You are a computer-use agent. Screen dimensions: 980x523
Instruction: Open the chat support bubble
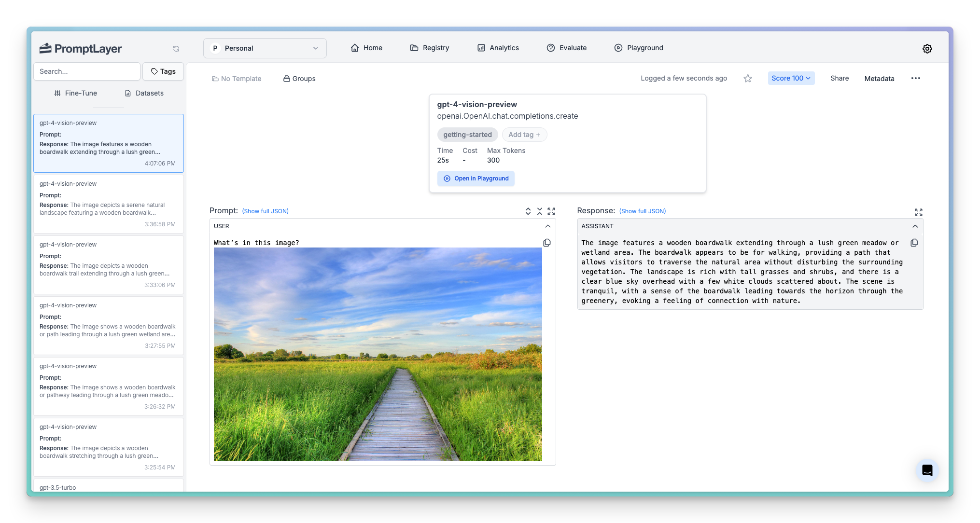[927, 470]
